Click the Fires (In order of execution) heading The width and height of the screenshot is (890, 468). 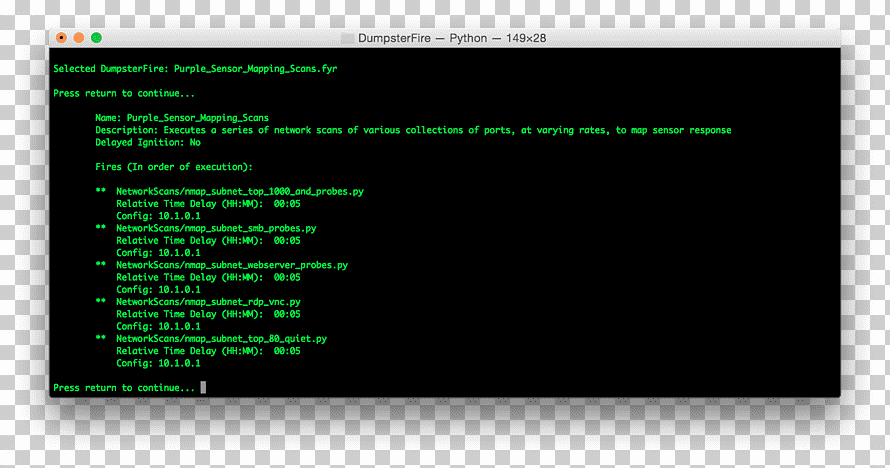click(174, 167)
